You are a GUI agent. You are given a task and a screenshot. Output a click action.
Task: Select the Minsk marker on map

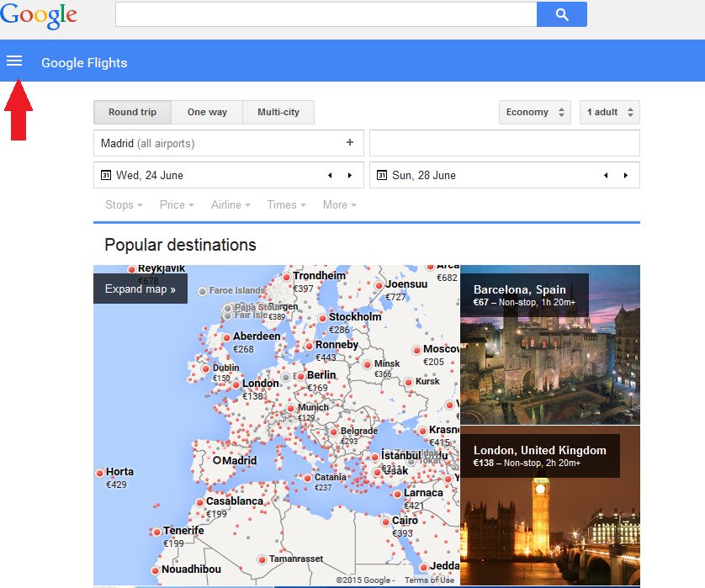point(368,364)
